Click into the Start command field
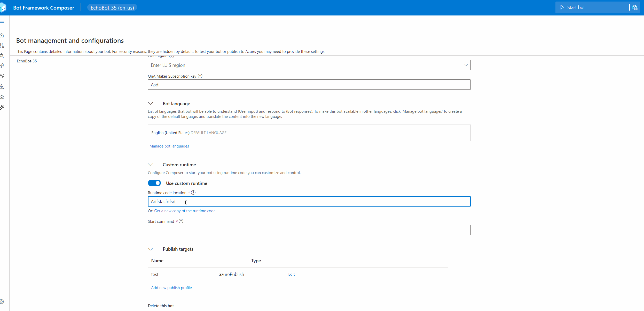The image size is (644, 311). point(309,230)
